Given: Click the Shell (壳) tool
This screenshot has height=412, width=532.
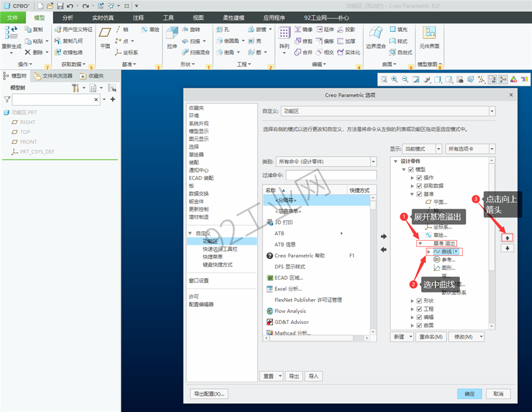Looking at the screenshot, I should pos(255,41).
